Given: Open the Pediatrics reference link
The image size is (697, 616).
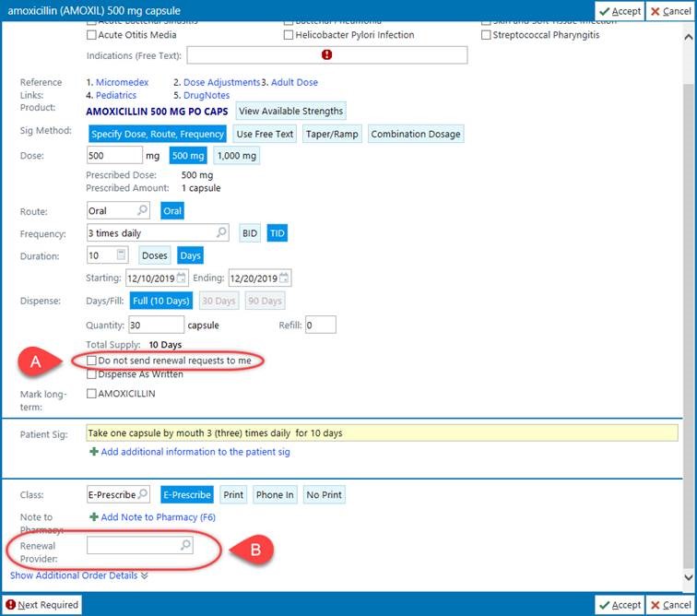Looking at the screenshot, I should coord(116,95).
